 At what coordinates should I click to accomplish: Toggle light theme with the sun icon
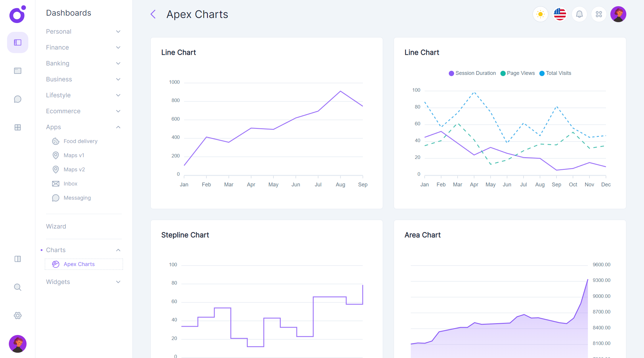click(x=540, y=14)
